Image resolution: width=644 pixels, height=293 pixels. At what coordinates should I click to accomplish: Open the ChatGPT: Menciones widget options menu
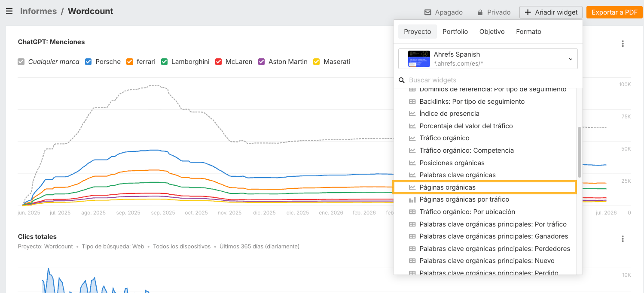623,44
